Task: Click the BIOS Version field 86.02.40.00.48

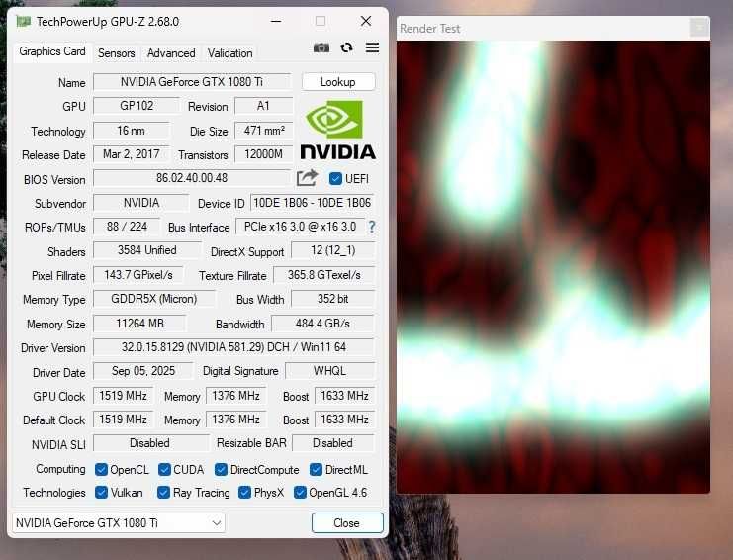Action: pos(192,178)
